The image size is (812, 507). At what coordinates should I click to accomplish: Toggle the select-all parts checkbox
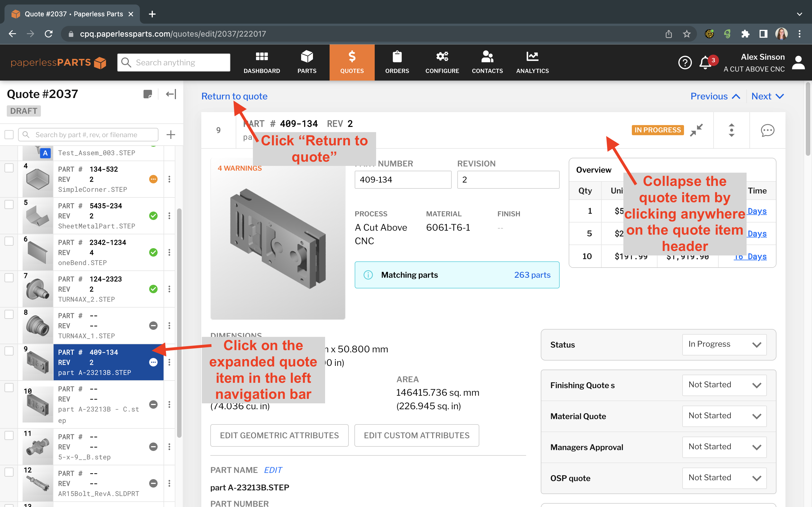[9, 135]
